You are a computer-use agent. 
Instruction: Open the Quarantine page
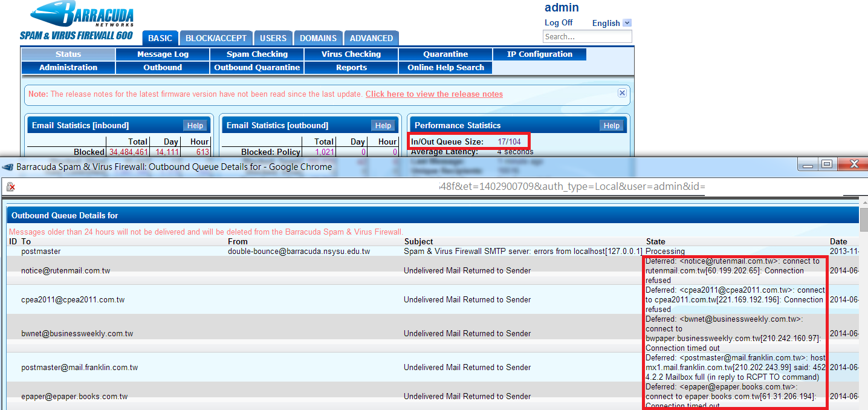click(445, 54)
